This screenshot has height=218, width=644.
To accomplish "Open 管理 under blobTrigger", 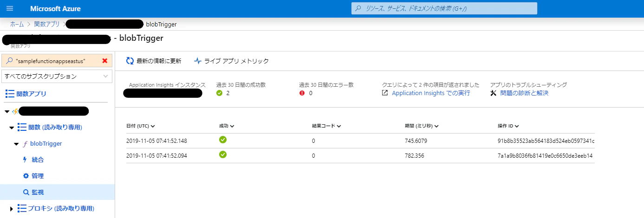I will click(38, 176).
